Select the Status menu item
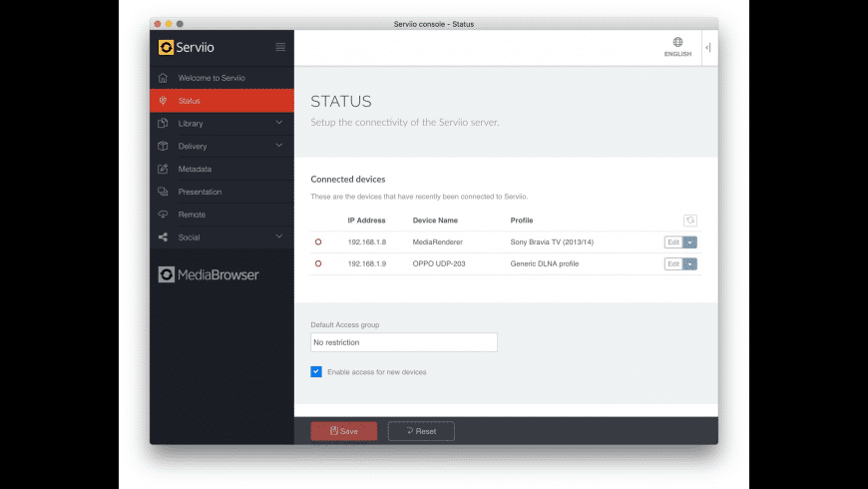868x489 pixels. 221,101
